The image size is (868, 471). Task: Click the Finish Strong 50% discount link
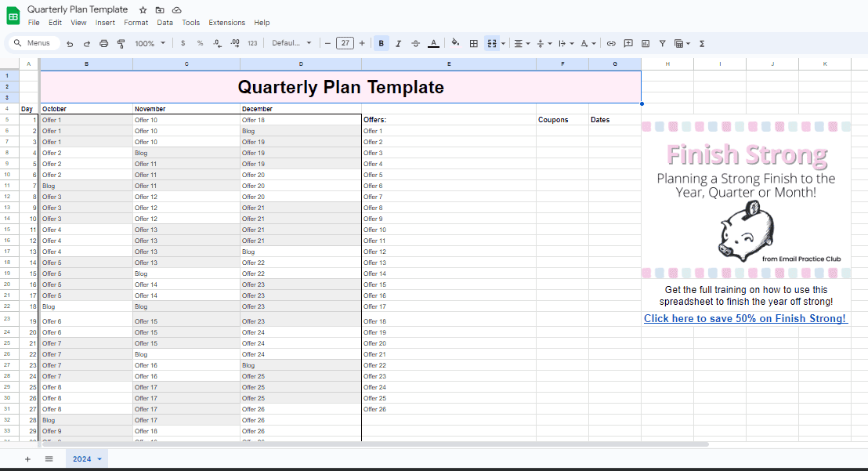(745, 318)
